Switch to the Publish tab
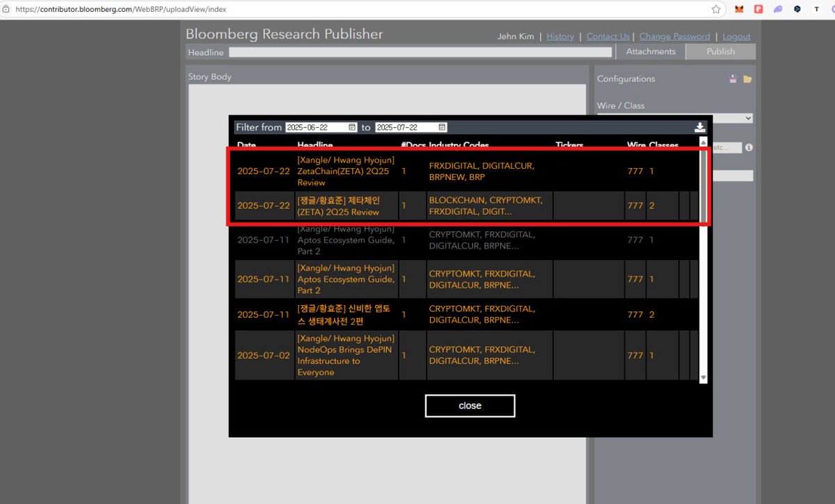The width and height of the screenshot is (835, 504). coord(720,51)
